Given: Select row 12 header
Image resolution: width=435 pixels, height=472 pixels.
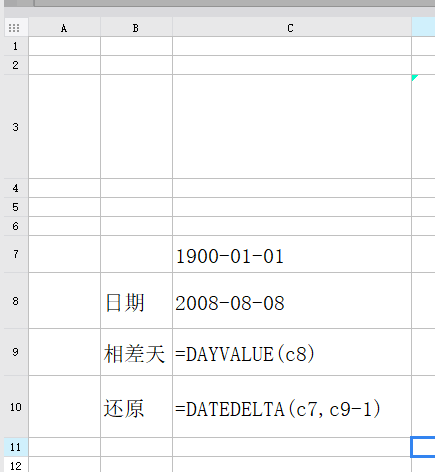Looking at the screenshot, I should (x=16, y=465).
